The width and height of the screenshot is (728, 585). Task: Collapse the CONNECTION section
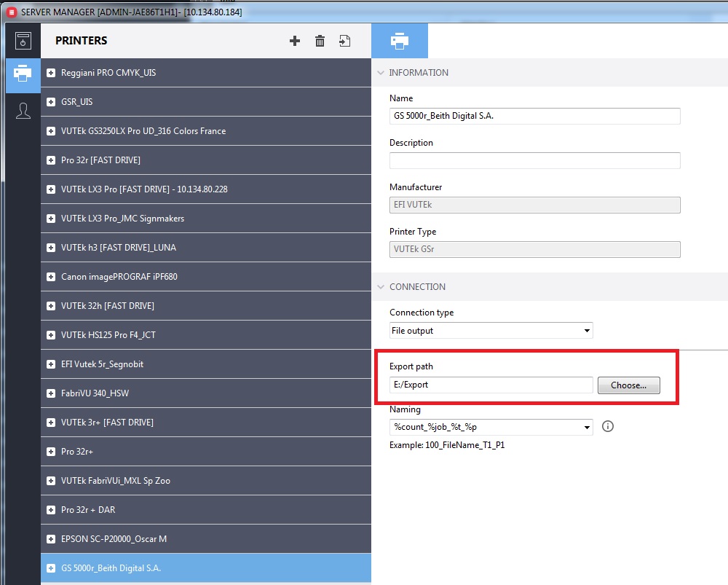381,287
